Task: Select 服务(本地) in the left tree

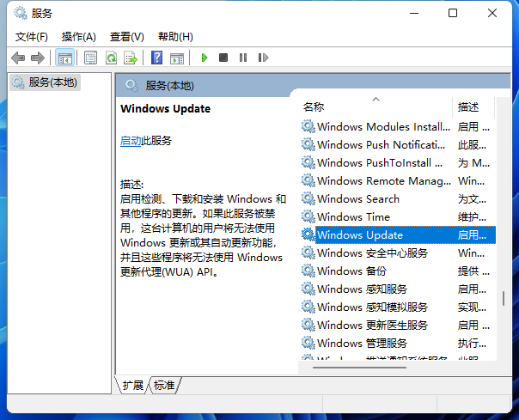Action: pyautogui.click(x=52, y=82)
